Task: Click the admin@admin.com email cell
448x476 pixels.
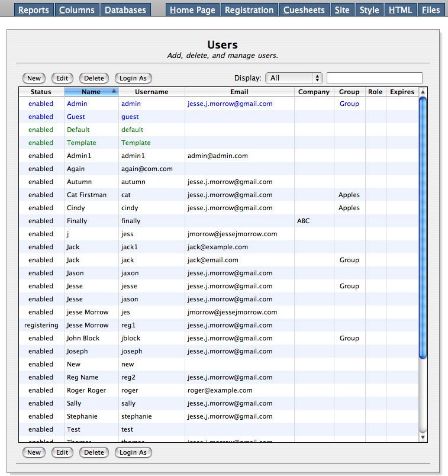Action: click(x=218, y=156)
